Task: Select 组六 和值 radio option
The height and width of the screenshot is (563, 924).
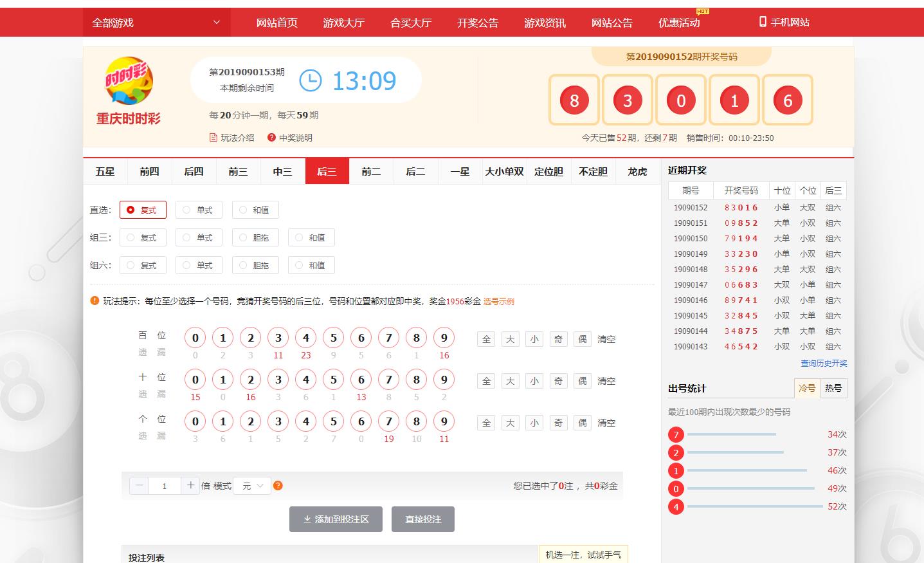Action: (x=311, y=265)
